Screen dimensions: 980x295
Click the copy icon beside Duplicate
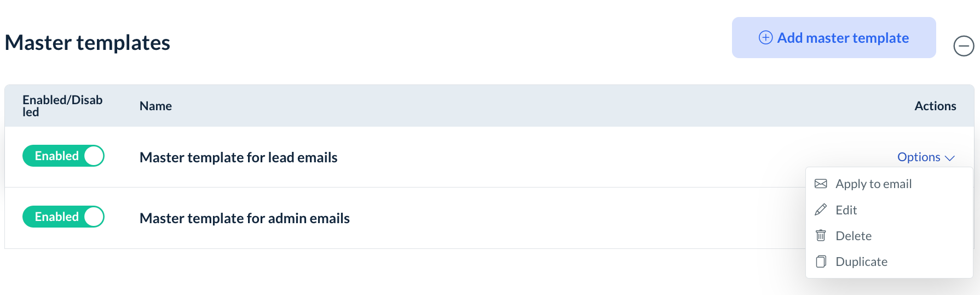(821, 262)
